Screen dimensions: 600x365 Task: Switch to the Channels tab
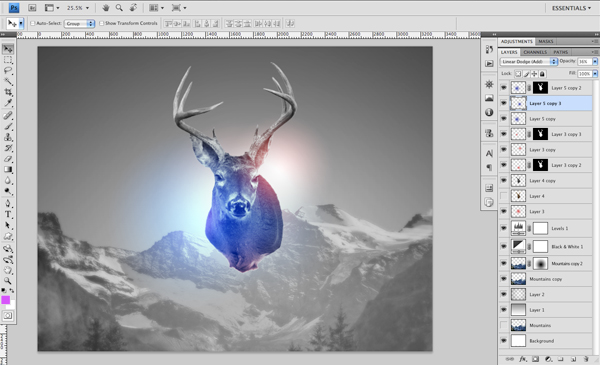coord(535,52)
